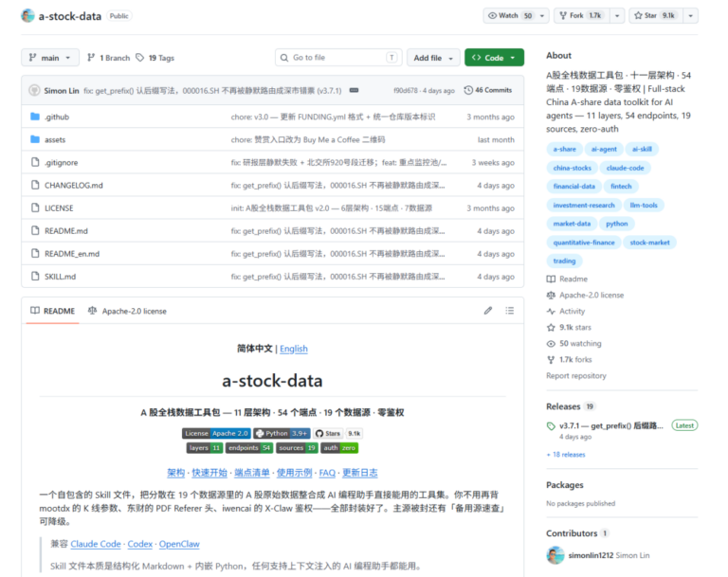
Task: Open the Codex link
Action: [139, 544]
